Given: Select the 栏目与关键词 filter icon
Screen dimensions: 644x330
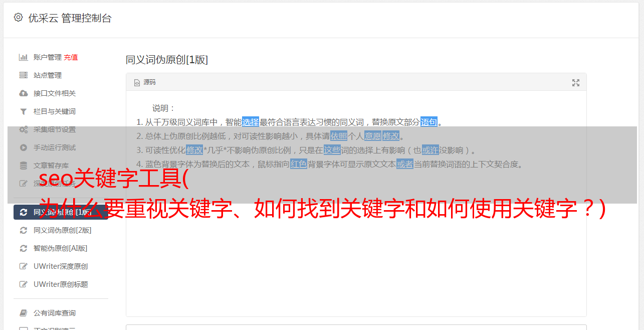Looking at the screenshot, I should pos(23,111).
